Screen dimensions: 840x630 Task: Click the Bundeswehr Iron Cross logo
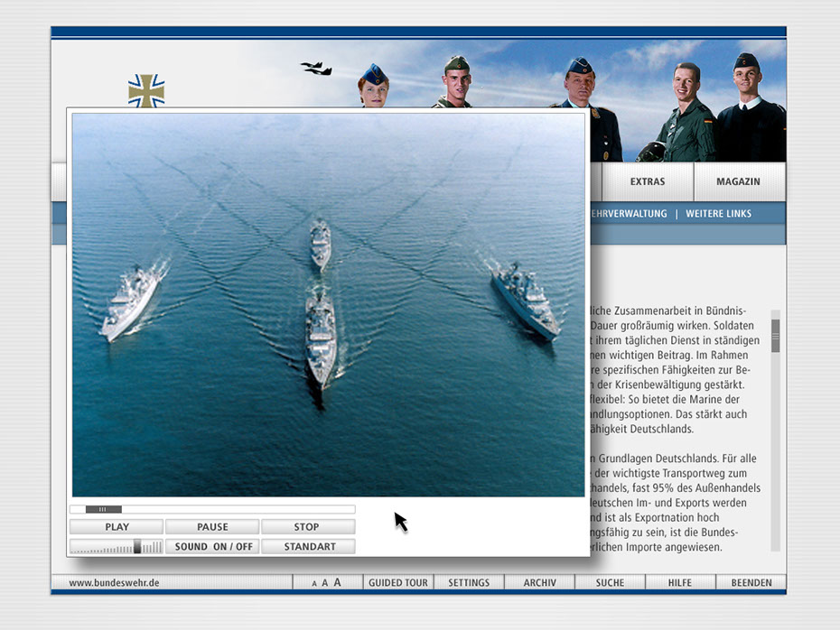(146, 90)
